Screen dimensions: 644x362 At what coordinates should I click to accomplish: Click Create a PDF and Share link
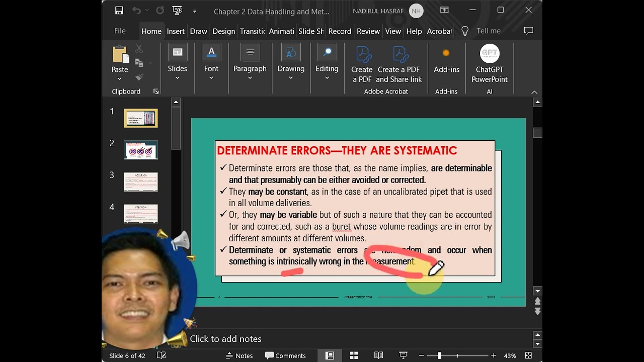tap(399, 64)
